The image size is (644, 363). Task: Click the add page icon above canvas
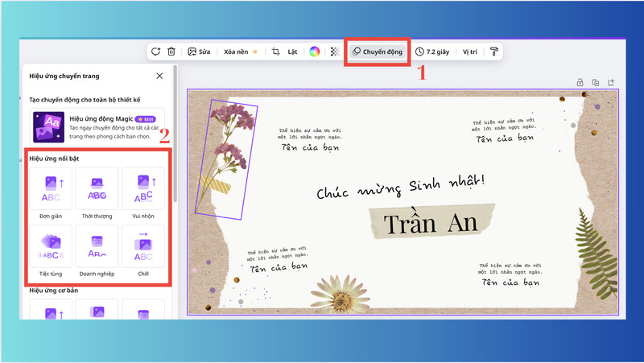click(x=612, y=82)
